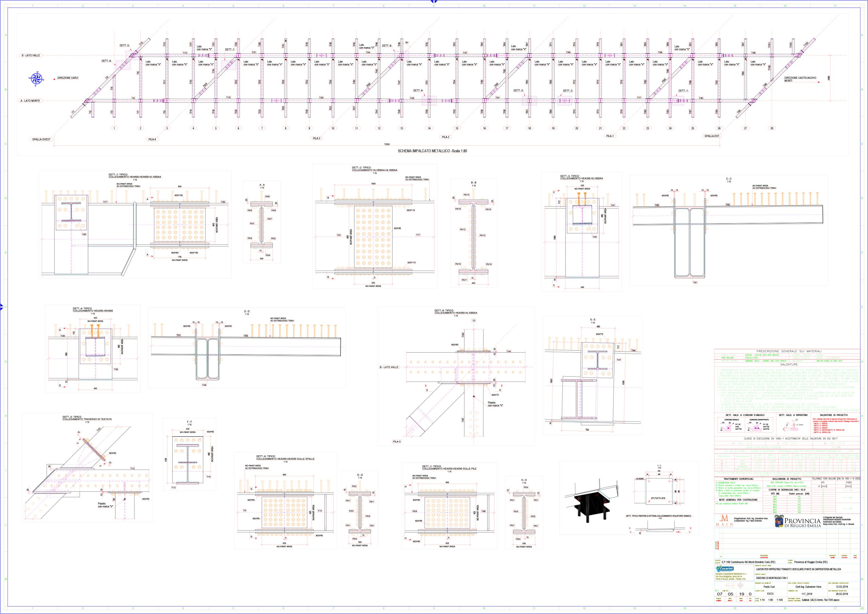Click the DETT.-2- TIPICO detail title
The image size is (868, 614).
tap(375, 169)
